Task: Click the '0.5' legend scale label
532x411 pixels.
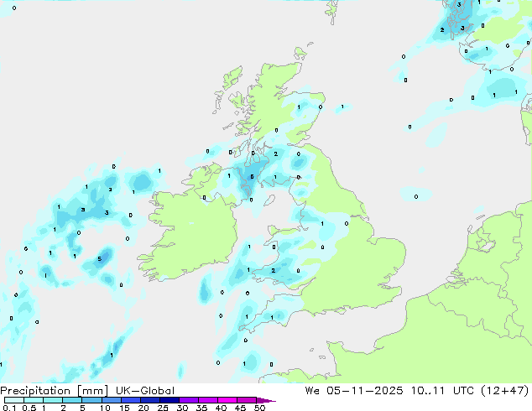Action: (x=29, y=408)
